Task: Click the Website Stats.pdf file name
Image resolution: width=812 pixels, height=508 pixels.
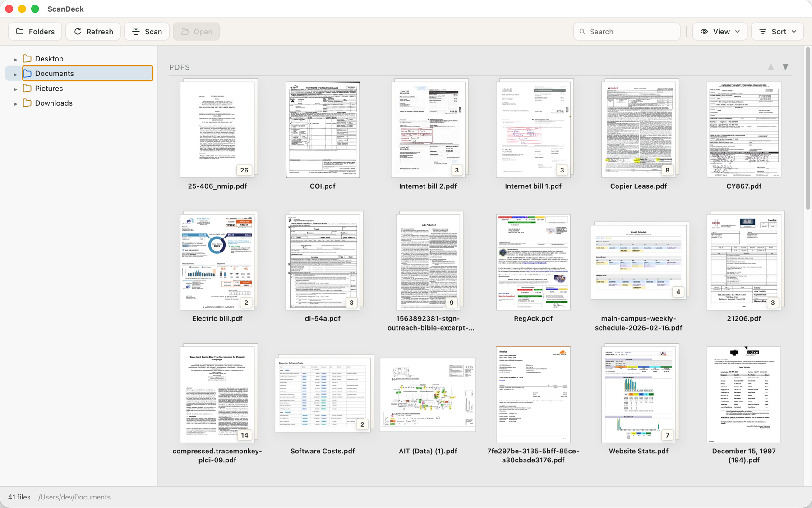Action: (638, 451)
